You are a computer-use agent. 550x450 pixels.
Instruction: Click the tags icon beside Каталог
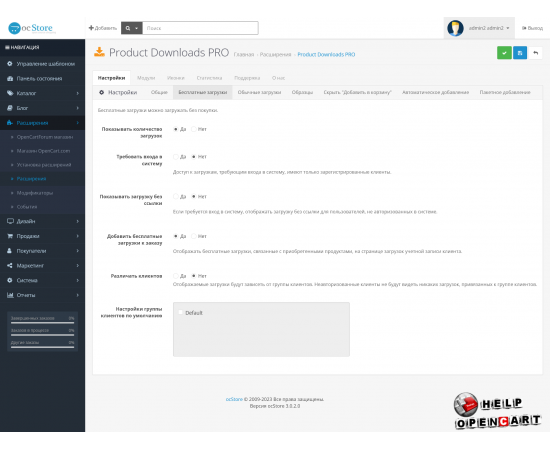10,93
